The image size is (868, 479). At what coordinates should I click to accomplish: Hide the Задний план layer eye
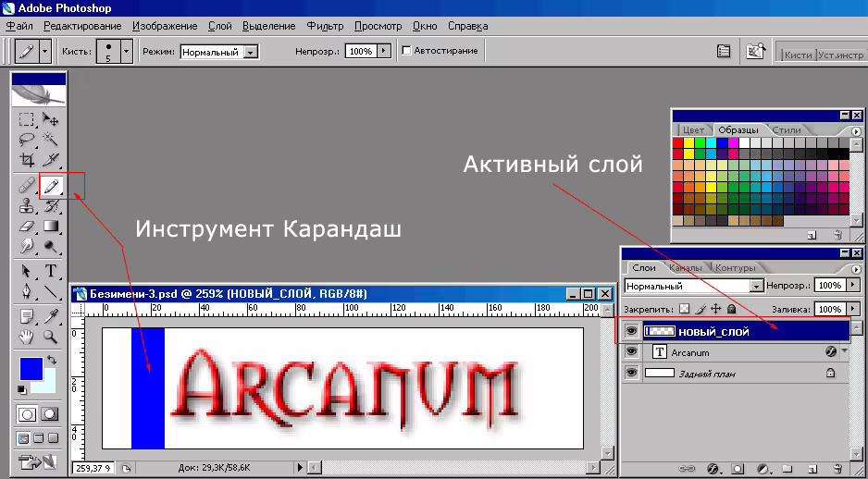coord(631,374)
